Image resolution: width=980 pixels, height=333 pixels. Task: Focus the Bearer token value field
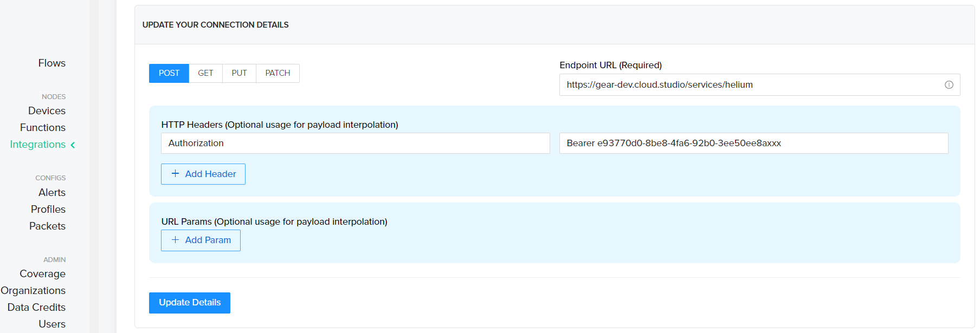[753, 143]
